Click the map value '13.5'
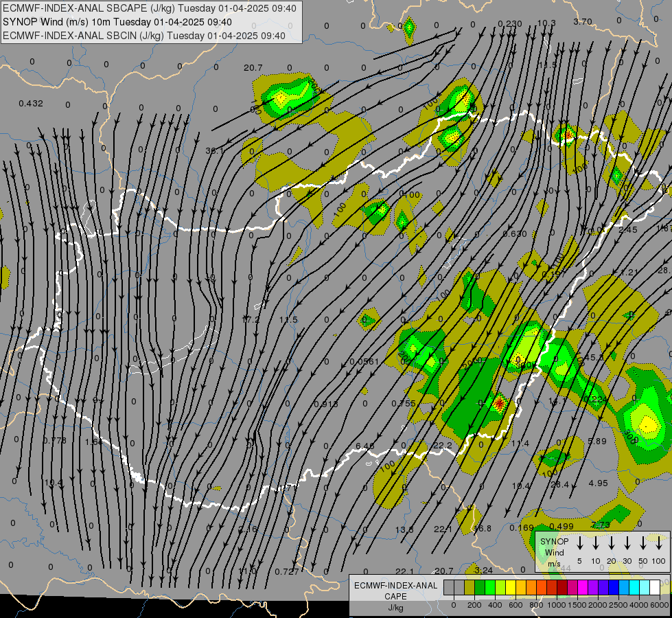This screenshot has height=618, width=672. [404, 529]
